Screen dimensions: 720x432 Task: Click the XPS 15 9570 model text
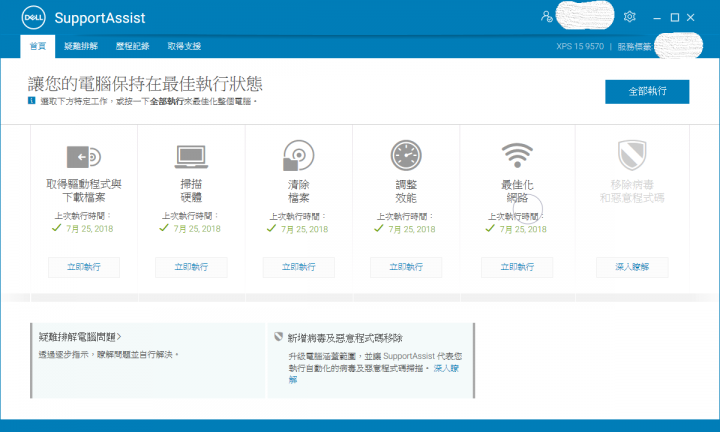580,46
